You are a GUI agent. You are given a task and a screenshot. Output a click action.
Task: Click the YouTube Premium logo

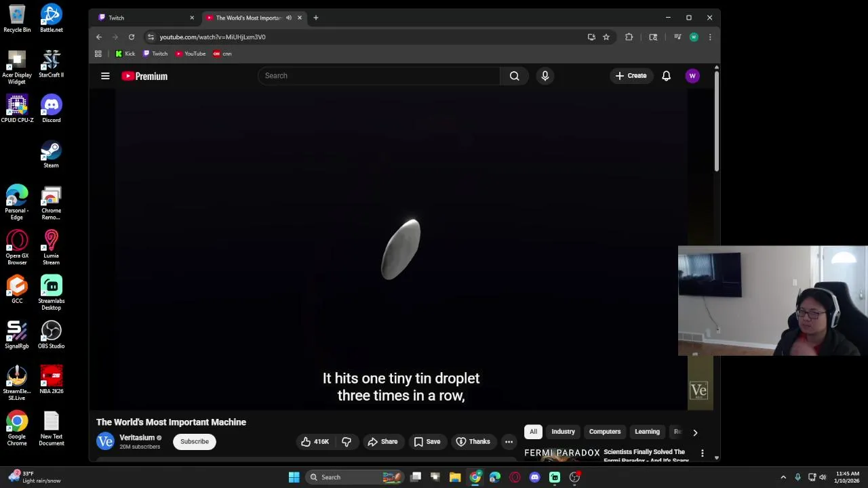click(144, 76)
